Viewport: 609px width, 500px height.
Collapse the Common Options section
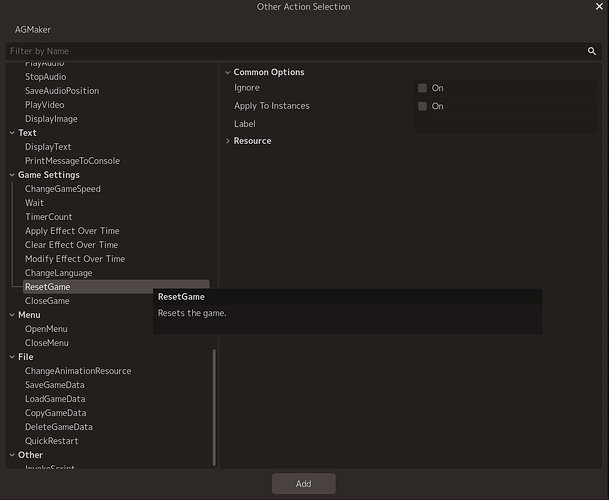228,72
